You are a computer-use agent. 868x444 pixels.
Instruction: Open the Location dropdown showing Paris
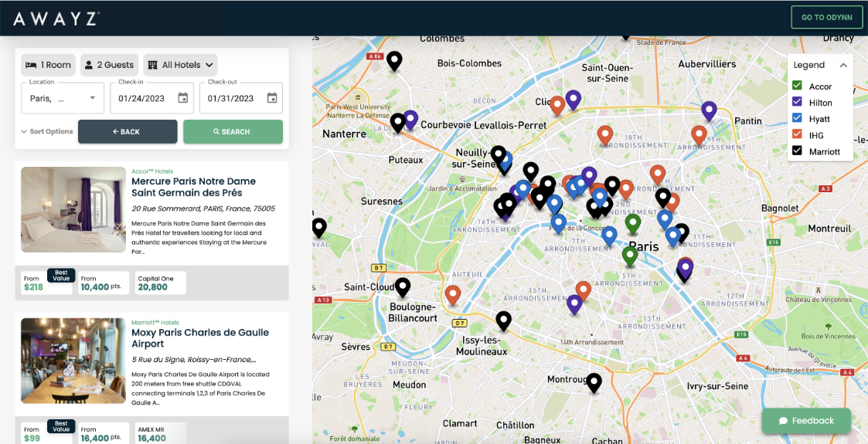click(x=63, y=98)
